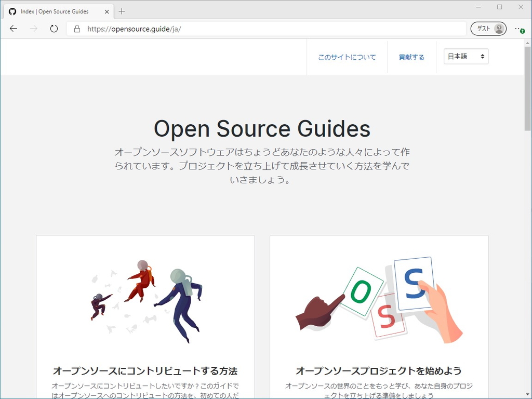Click the 貢献する link

[x=411, y=57]
